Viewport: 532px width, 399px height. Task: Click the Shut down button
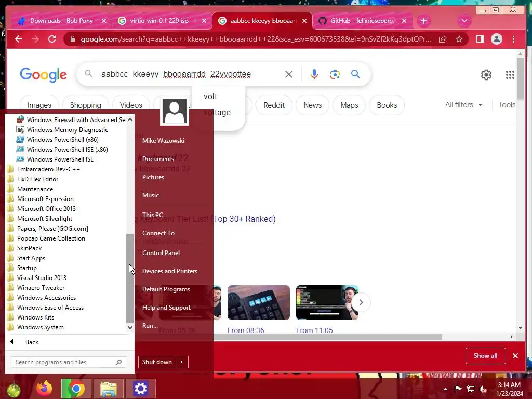157,362
